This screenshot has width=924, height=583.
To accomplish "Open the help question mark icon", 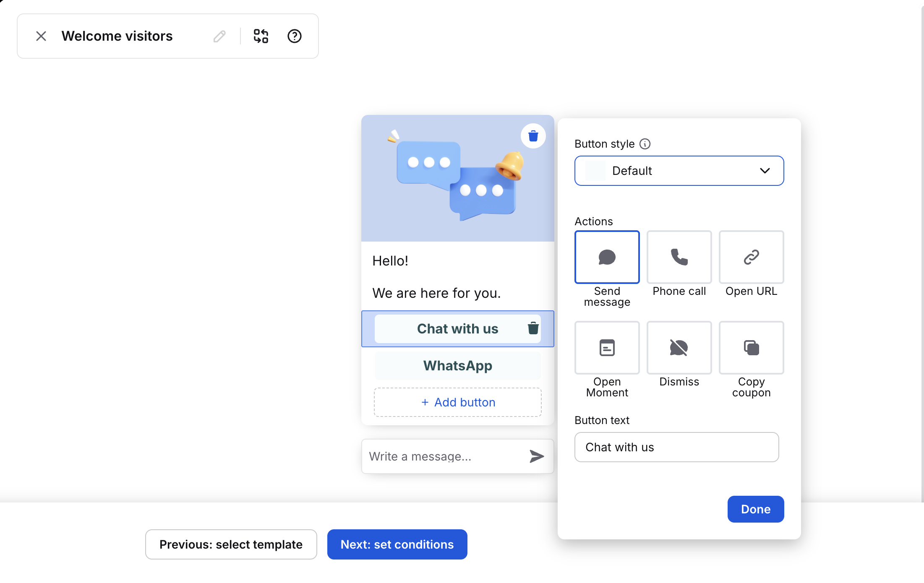I will point(294,36).
